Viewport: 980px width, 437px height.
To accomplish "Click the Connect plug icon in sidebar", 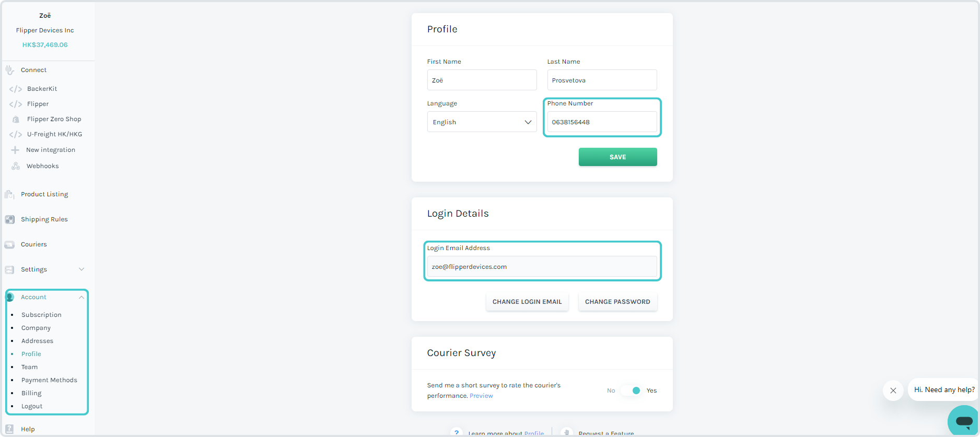I will [x=9, y=70].
